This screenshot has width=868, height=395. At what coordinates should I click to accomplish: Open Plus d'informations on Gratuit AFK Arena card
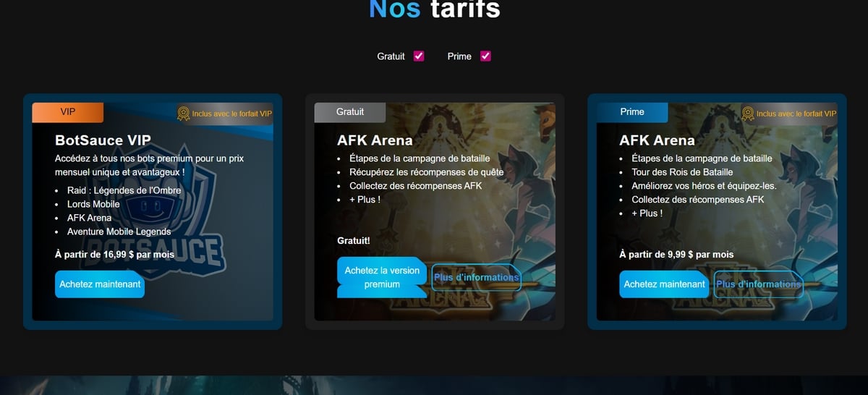click(476, 277)
